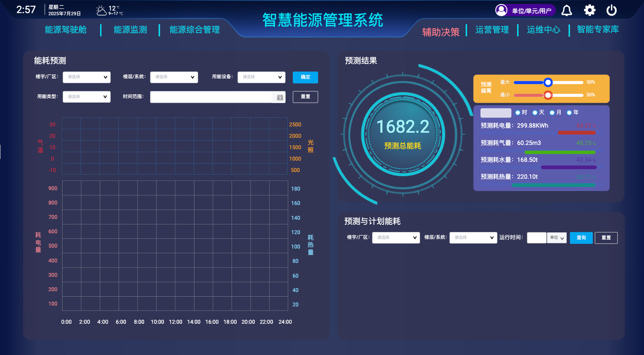The width and height of the screenshot is (644, 355).
Task: Open the settings gear icon
Action: coord(589,10)
